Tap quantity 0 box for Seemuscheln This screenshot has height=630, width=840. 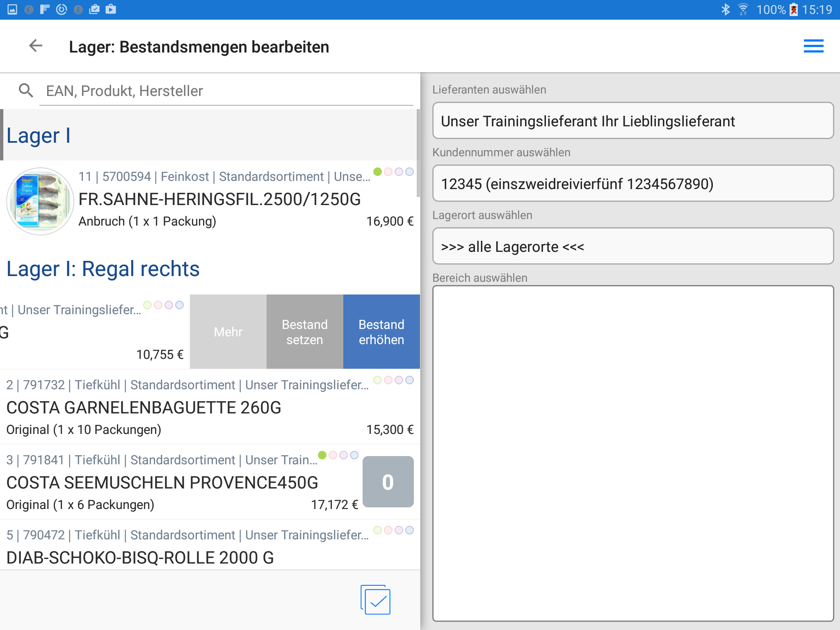click(388, 482)
